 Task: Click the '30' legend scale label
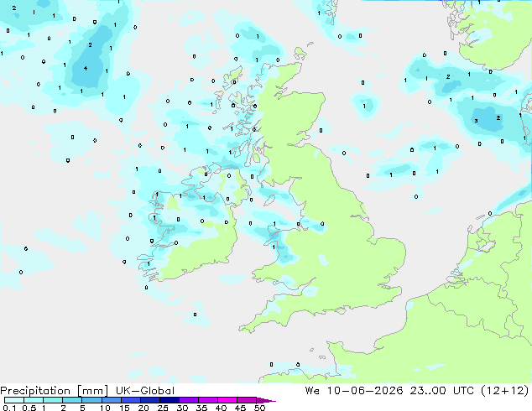point(182,408)
